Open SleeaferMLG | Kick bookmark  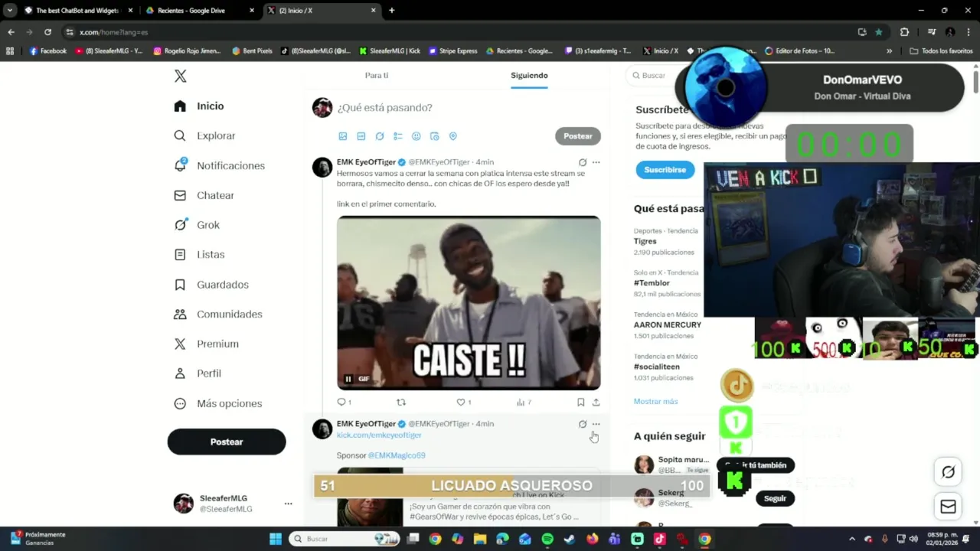coord(390,51)
